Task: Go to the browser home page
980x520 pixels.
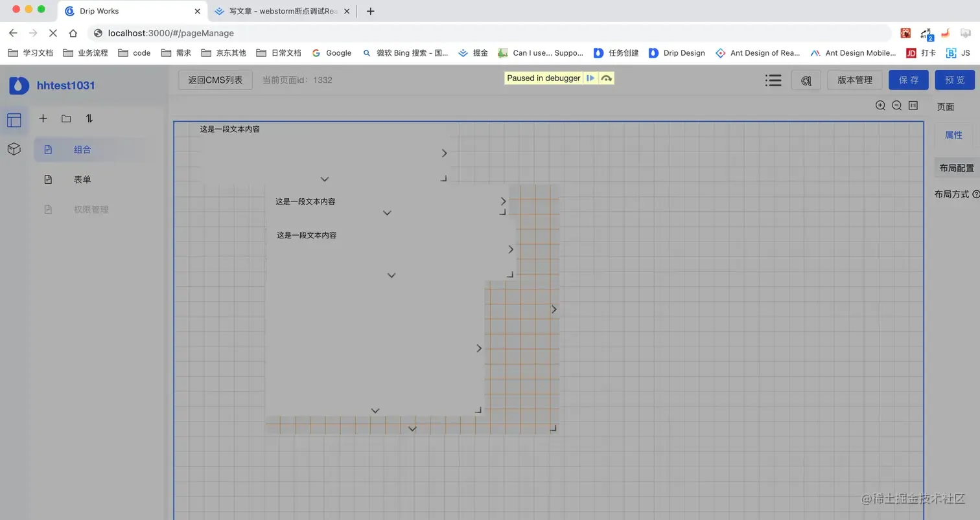Action: click(73, 33)
